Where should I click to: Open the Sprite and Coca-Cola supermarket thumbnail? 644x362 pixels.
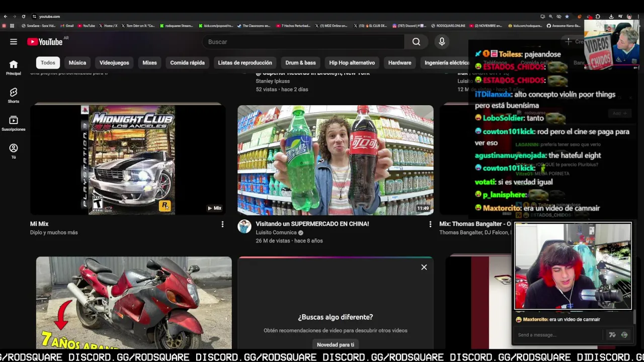(335, 160)
